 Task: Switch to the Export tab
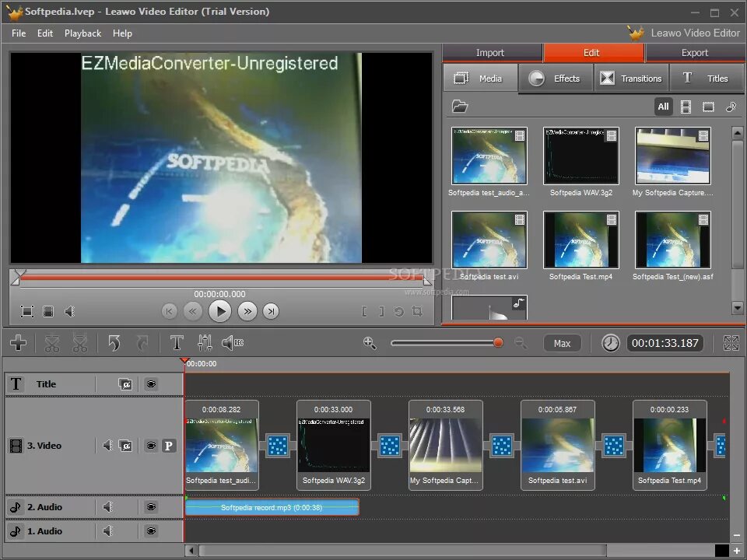pyautogui.click(x=695, y=53)
